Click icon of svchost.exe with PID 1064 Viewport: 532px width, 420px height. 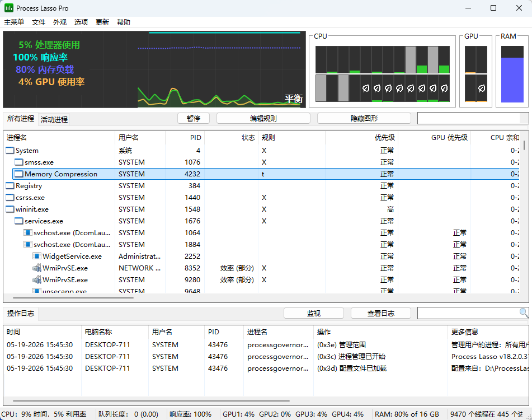pyautogui.click(x=28, y=232)
